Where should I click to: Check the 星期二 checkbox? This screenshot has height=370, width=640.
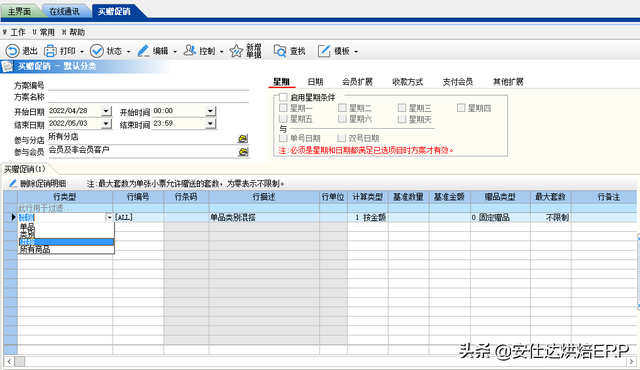coord(342,108)
